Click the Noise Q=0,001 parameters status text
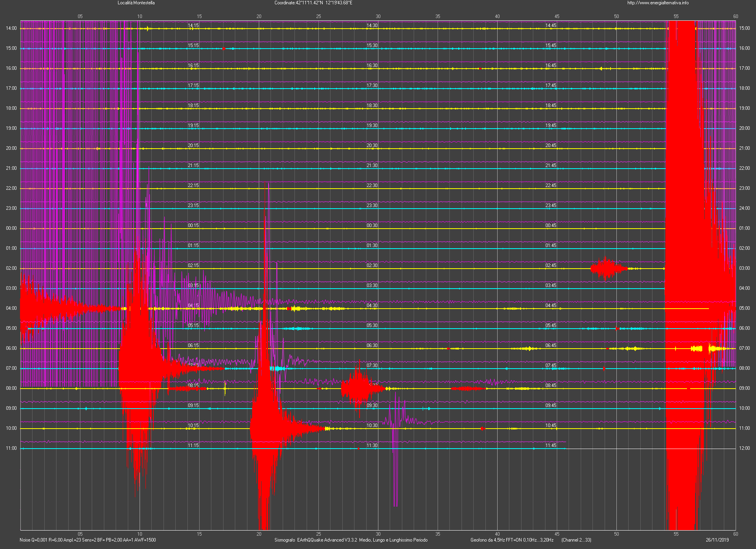Image resolution: width=756 pixels, height=549 pixels. coord(87,540)
